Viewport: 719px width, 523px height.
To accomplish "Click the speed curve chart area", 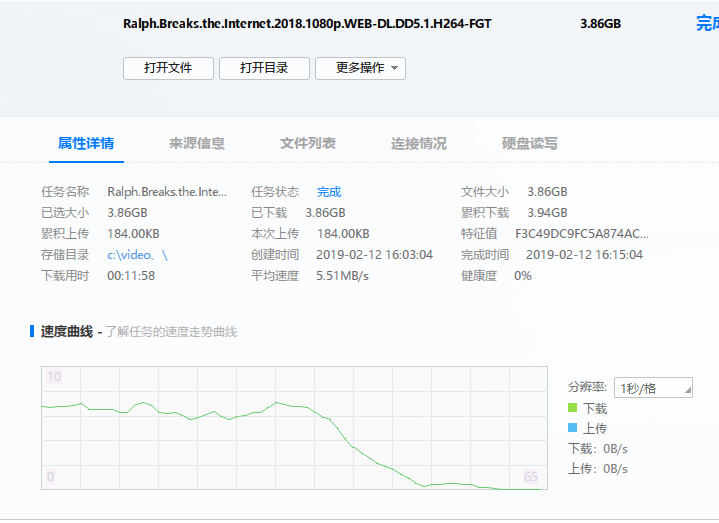I will coord(294,428).
